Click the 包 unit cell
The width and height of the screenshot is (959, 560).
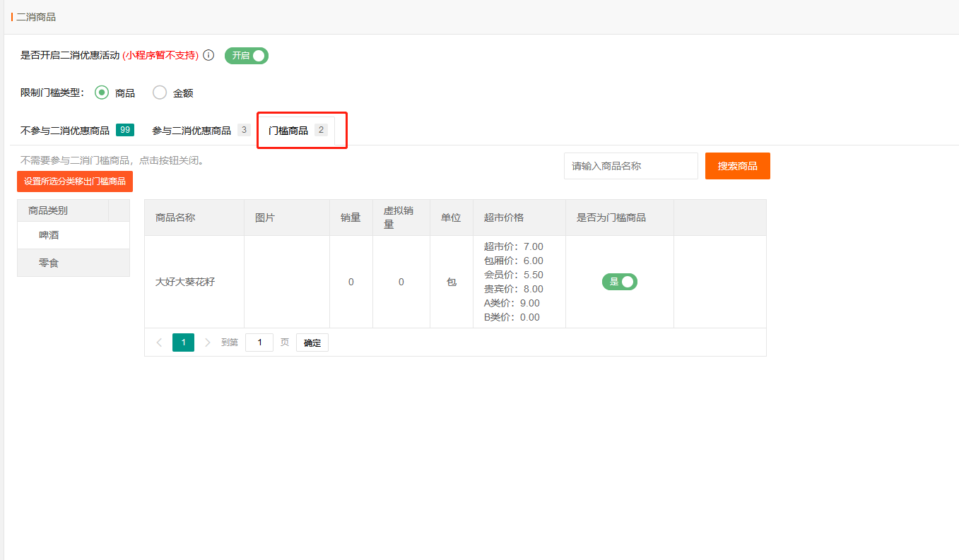click(x=452, y=282)
